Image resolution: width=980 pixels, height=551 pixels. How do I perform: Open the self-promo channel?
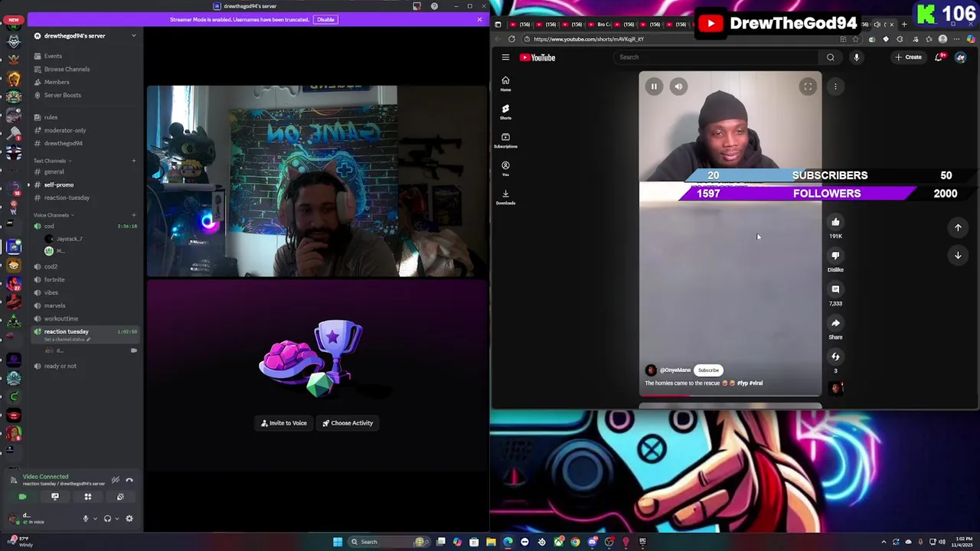(x=59, y=184)
